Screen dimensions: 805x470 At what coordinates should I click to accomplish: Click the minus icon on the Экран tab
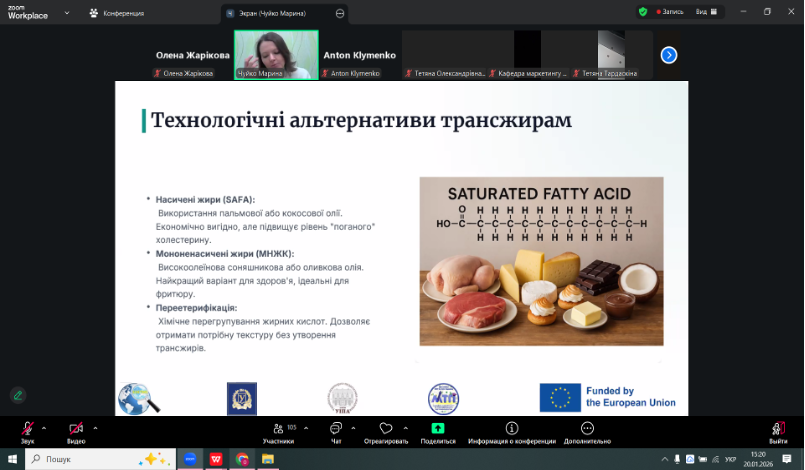(340, 13)
